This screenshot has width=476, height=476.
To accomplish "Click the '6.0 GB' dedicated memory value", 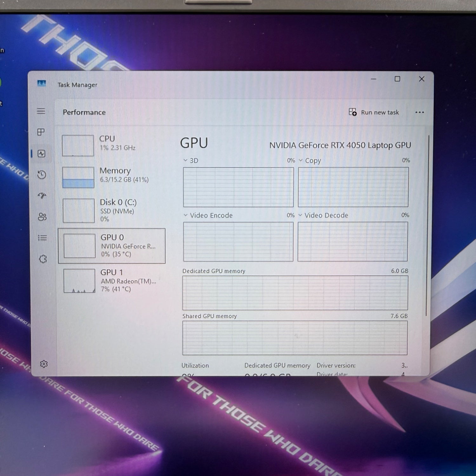I will [400, 271].
